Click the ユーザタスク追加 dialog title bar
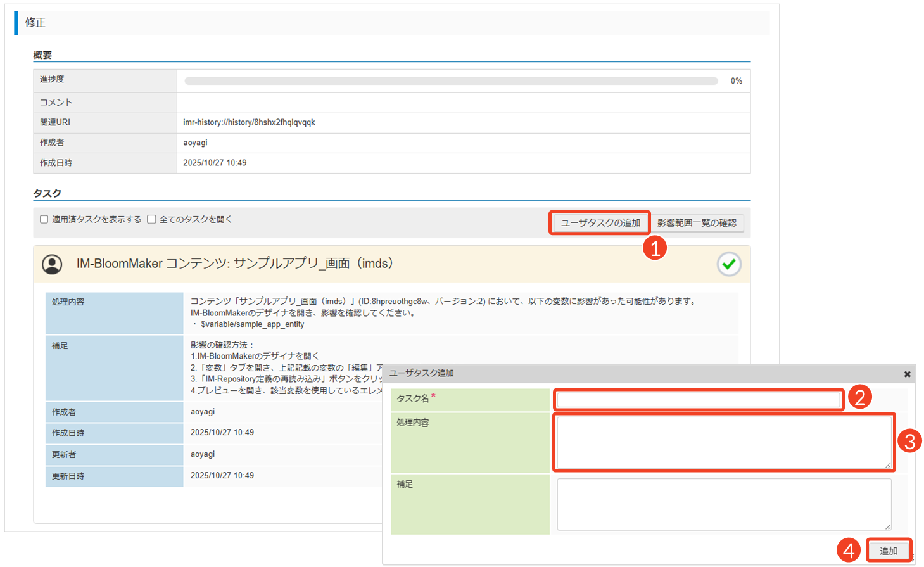Image resolution: width=924 pixels, height=567 pixels. [x=633, y=373]
